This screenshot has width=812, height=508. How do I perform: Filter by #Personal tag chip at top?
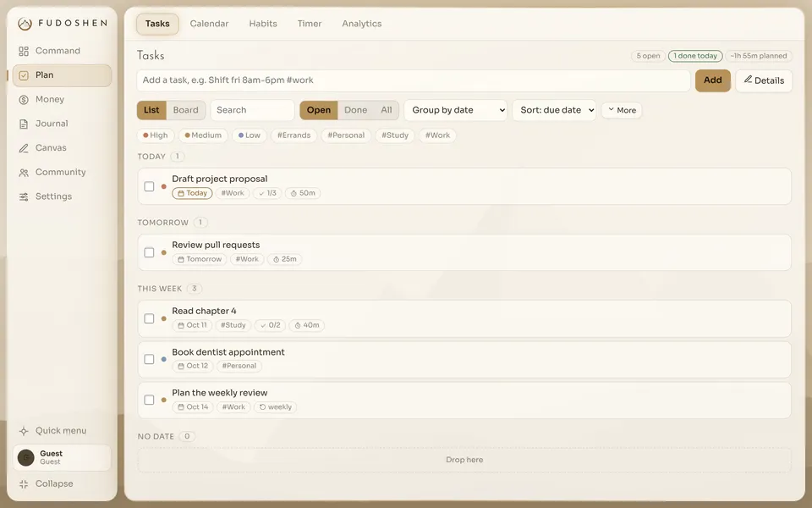[346, 135]
